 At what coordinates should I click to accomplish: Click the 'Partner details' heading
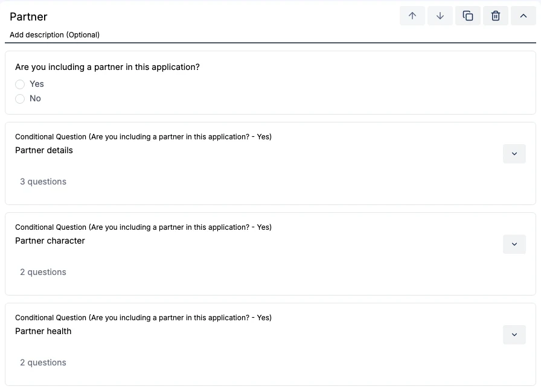(x=44, y=150)
